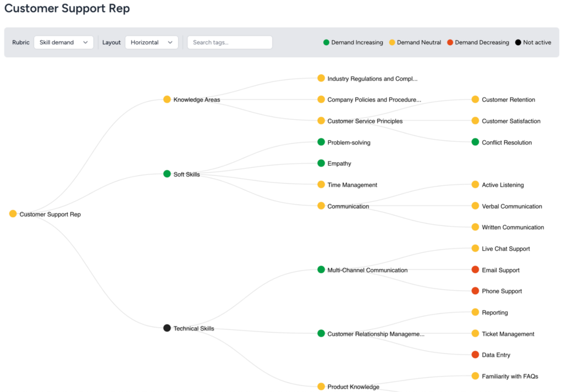563x392 pixels.
Task: Click the Active Listening label
Action: tap(503, 185)
